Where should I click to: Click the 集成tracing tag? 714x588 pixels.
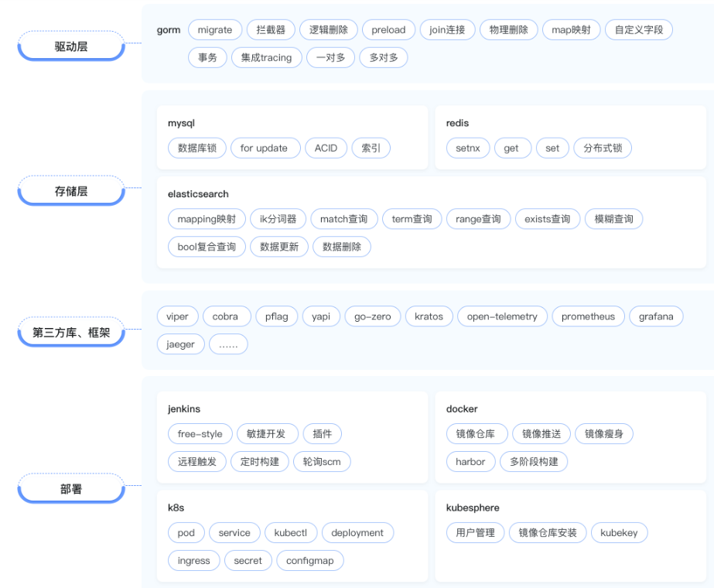pyautogui.click(x=266, y=57)
